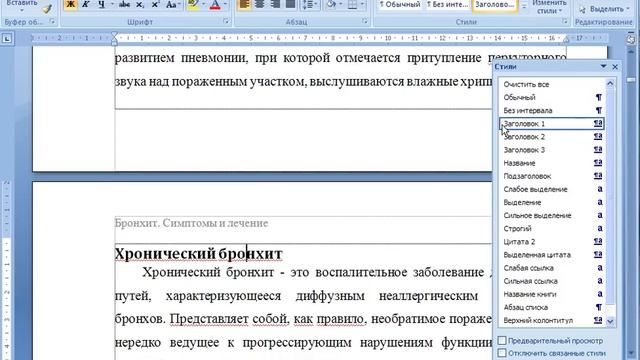
Task: Click the styles list scroll-up arrow
Action: coord(610,83)
